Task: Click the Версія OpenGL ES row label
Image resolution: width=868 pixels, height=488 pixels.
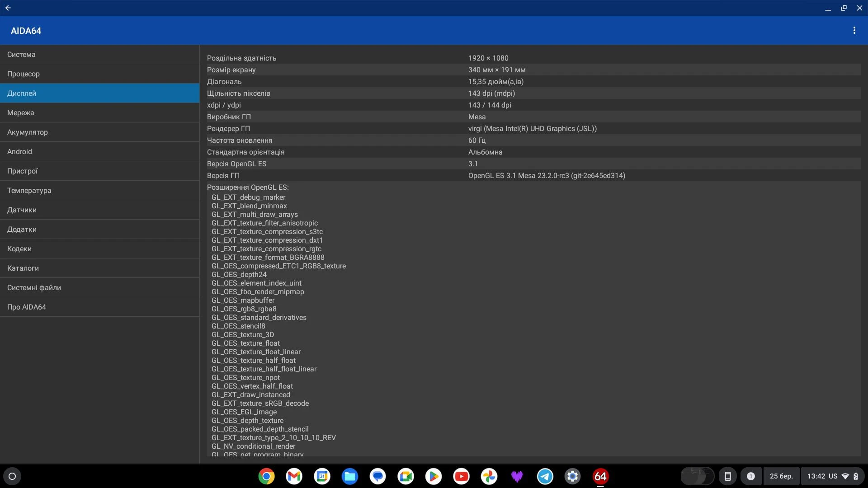Action: [236, 164]
